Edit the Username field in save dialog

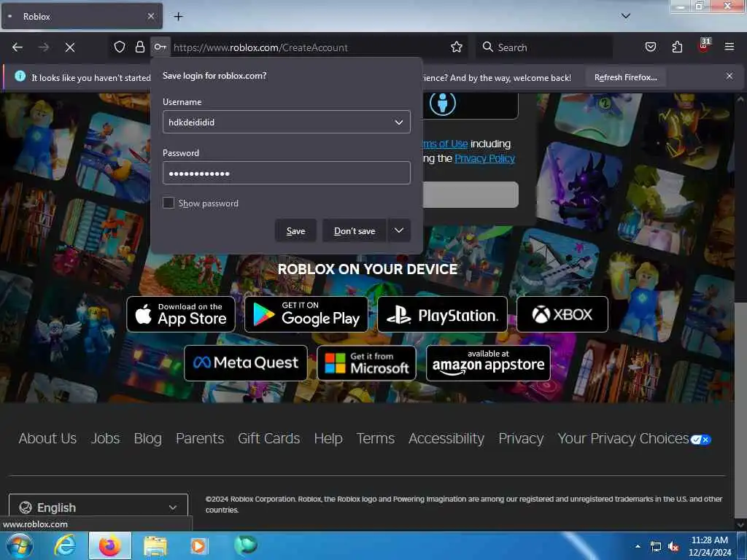286,122
